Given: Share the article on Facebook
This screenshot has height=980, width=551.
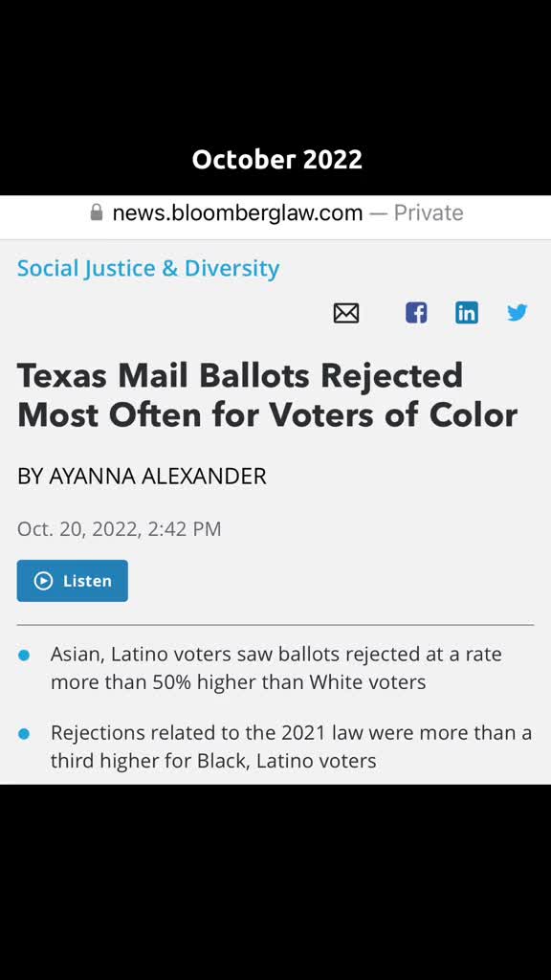Looking at the screenshot, I should coord(415,312).
